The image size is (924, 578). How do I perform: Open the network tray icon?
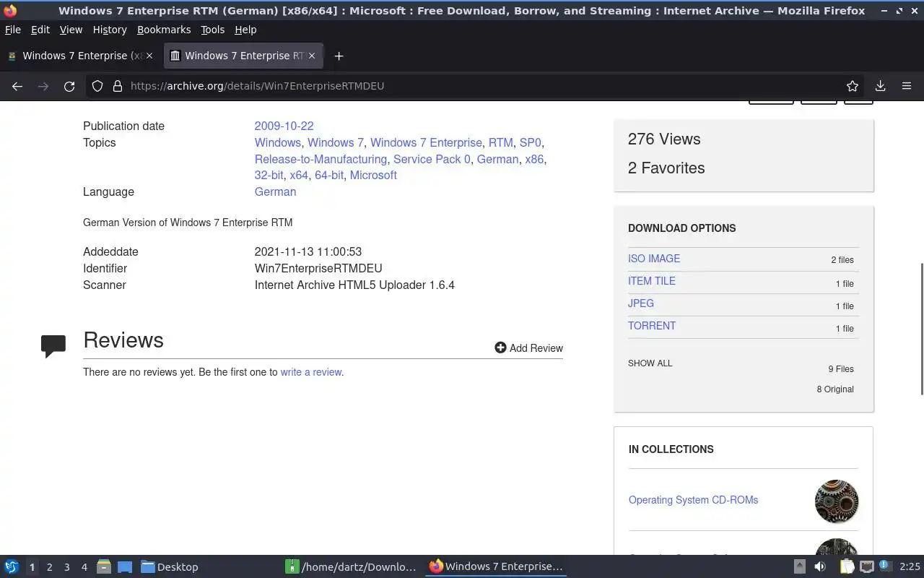(x=867, y=566)
